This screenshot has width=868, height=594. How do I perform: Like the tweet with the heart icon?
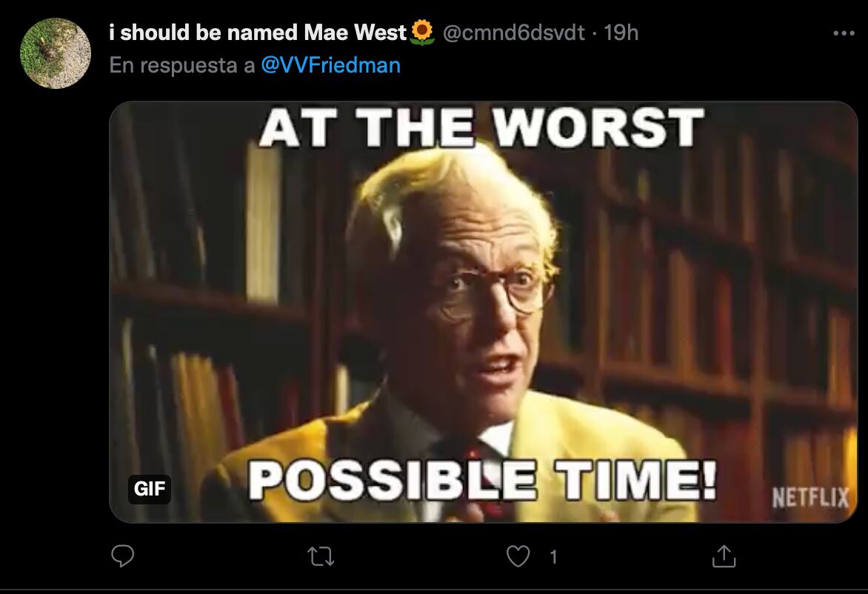click(x=518, y=556)
